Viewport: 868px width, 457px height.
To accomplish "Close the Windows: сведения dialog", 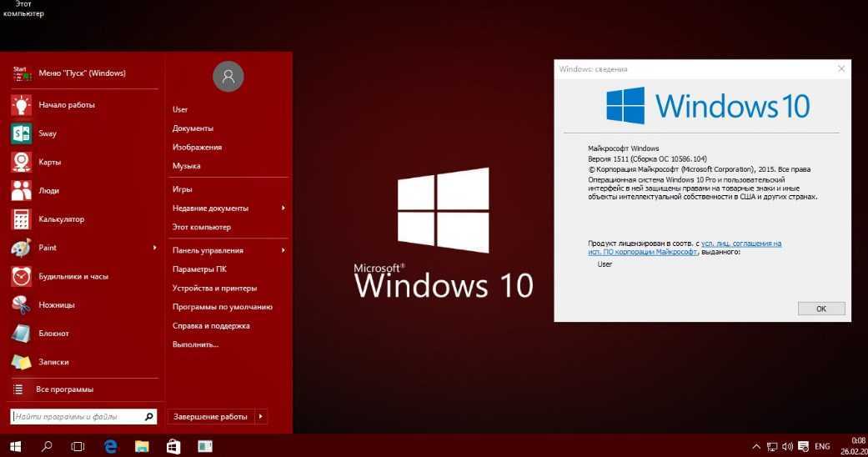I will coord(840,68).
